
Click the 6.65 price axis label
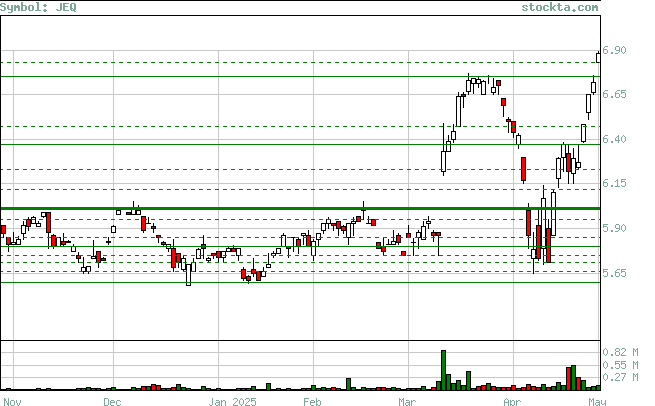point(614,94)
